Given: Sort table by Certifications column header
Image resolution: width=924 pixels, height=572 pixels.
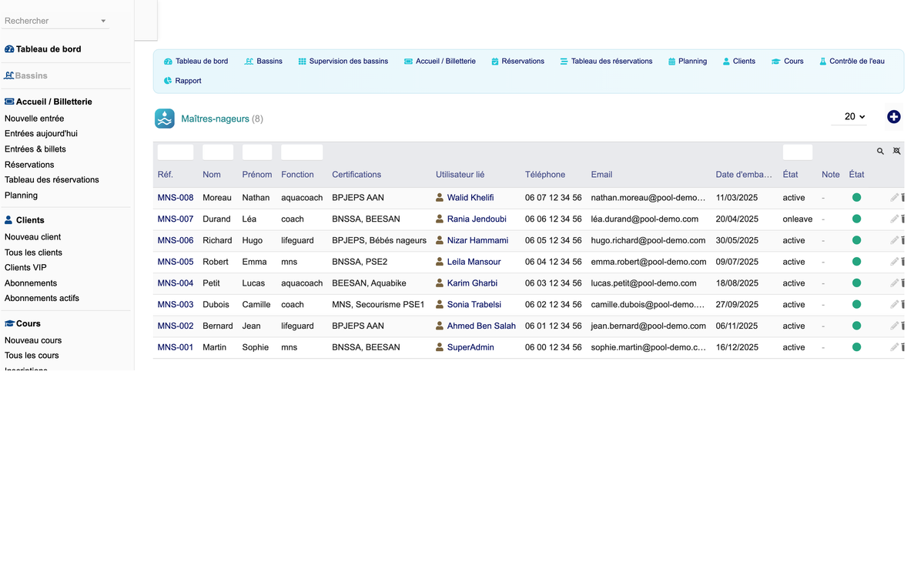Looking at the screenshot, I should click(357, 175).
